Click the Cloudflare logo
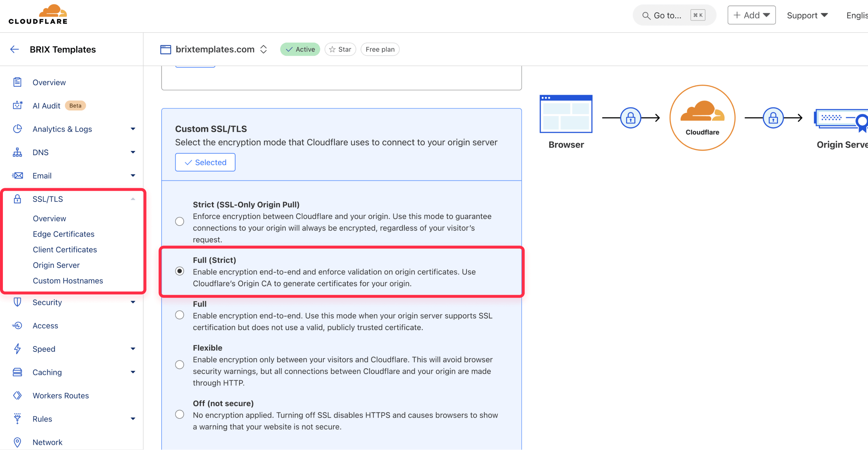 38,15
